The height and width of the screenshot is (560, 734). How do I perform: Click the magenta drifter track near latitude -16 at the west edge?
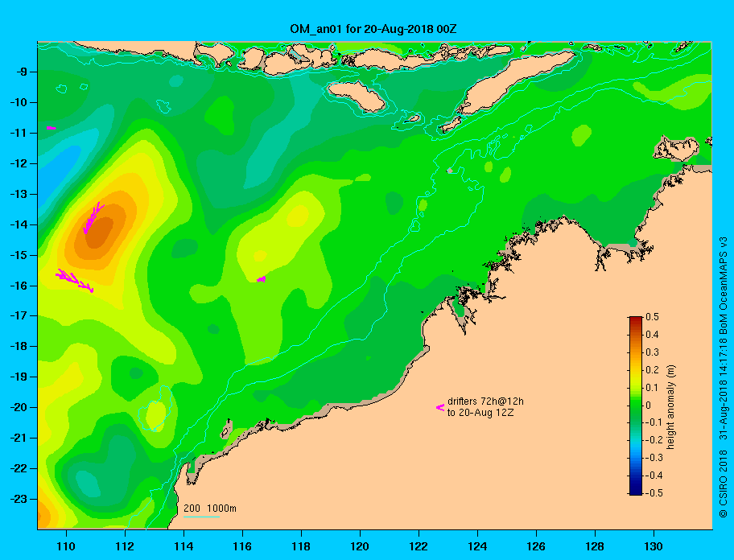click(75, 281)
